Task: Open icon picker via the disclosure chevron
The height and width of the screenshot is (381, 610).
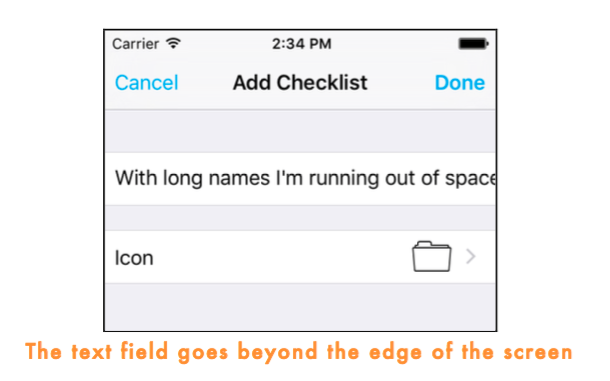Action: (471, 256)
